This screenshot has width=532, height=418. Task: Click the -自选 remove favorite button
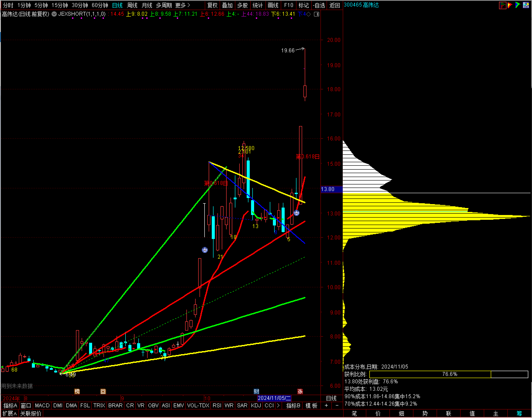point(319,5)
